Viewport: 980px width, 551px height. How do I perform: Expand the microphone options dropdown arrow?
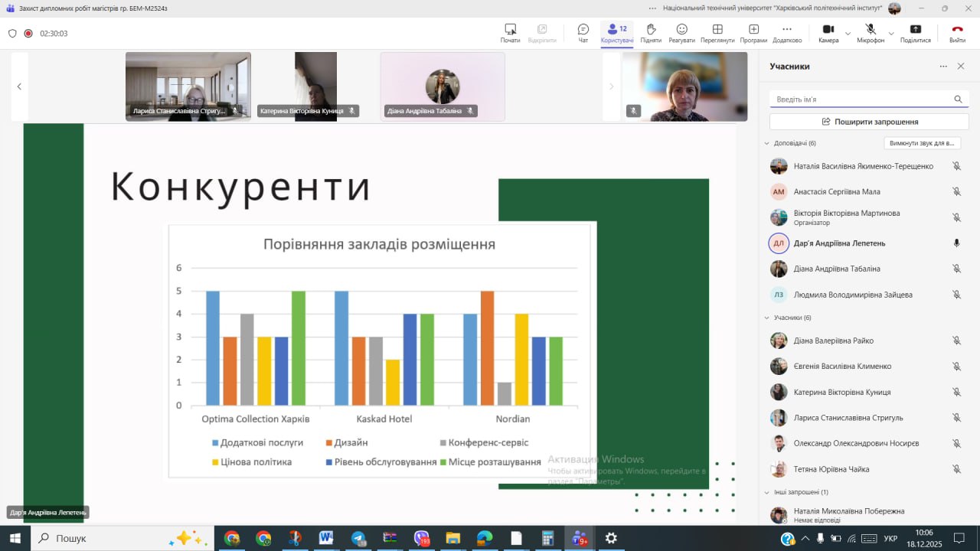click(891, 34)
